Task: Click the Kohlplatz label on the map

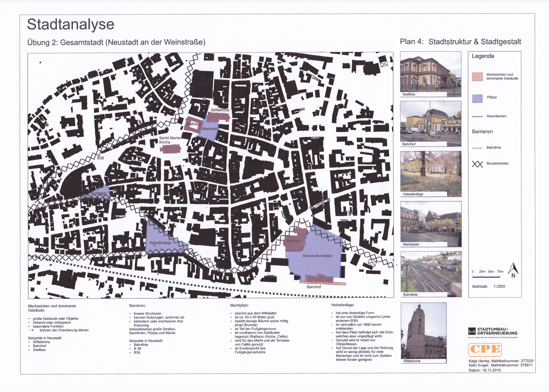Action: point(99,194)
